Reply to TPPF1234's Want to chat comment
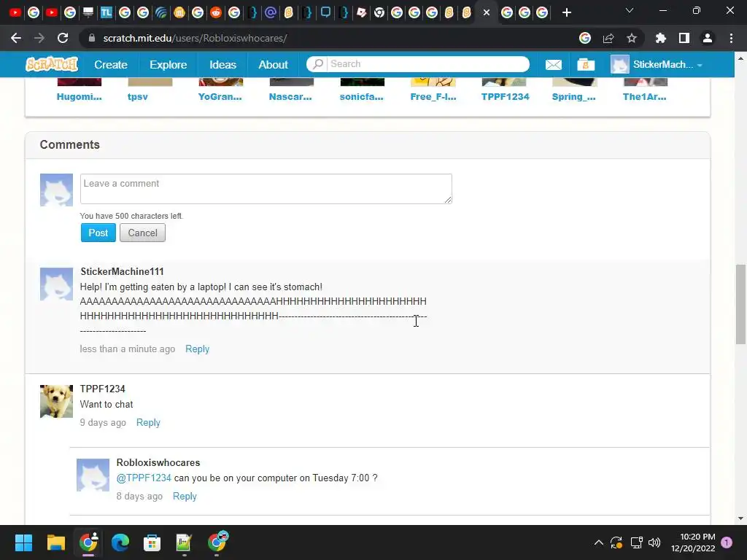The image size is (747, 560). pyautogui.click(x=148, y=422)
